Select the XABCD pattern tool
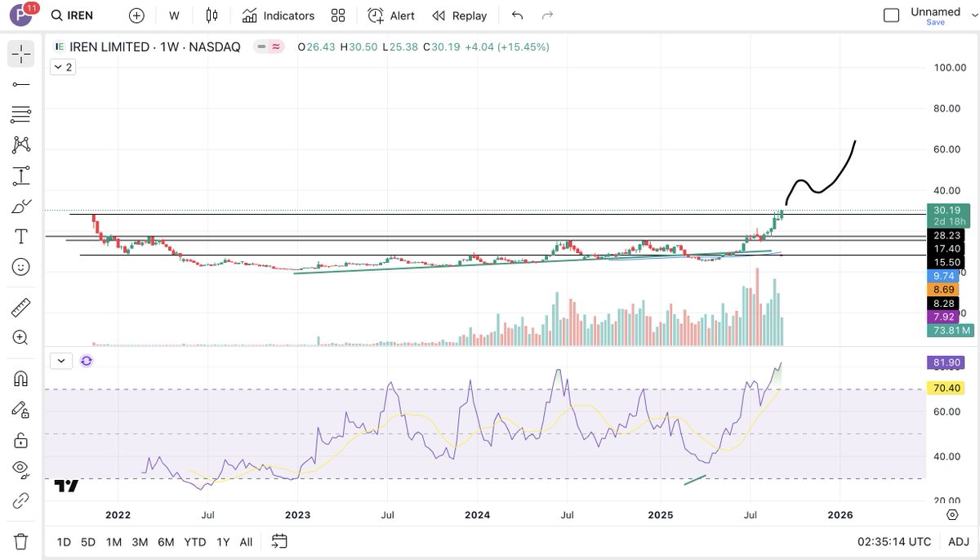The image size is (980, 560). [x=21, y=144]
